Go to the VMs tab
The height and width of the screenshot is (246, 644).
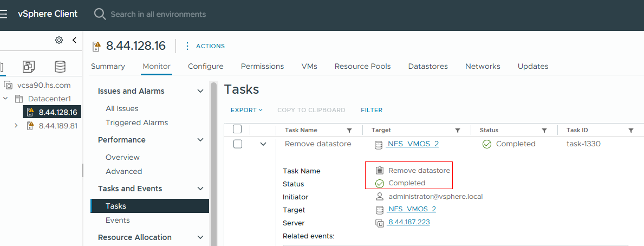[x=309, y=66]
